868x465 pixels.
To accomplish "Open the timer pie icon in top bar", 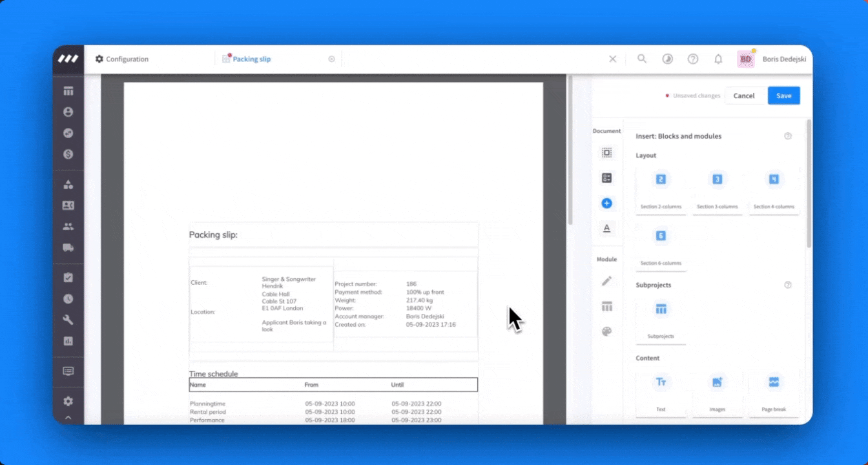I will (667, 59).
